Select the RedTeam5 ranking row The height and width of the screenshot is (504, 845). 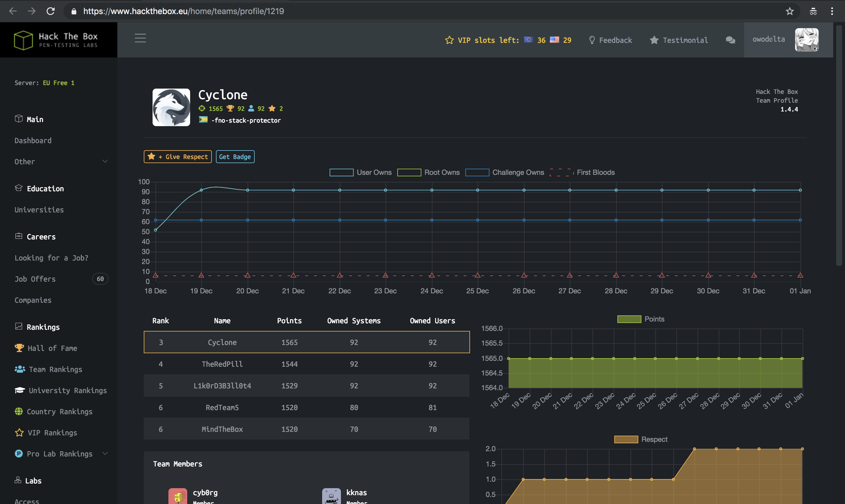tap(307, 407)
